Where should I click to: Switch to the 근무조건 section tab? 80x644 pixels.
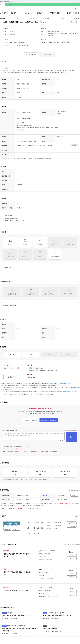coord(17,18)
